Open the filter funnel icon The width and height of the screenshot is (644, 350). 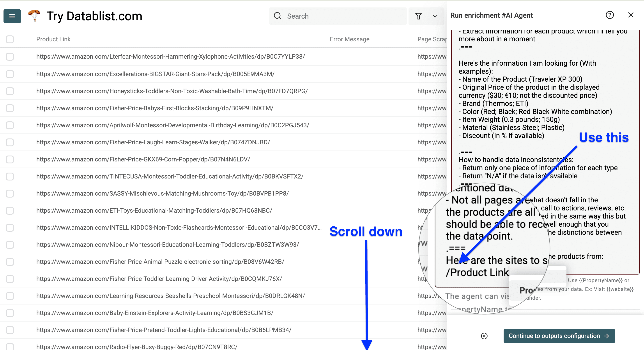pyautogui.click(x=419, y=16)
